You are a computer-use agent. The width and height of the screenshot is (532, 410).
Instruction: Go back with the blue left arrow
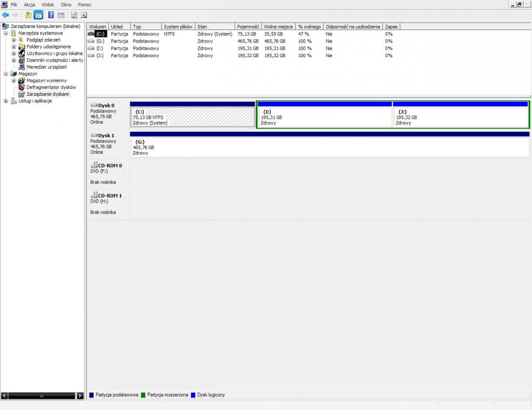point(6,15)
